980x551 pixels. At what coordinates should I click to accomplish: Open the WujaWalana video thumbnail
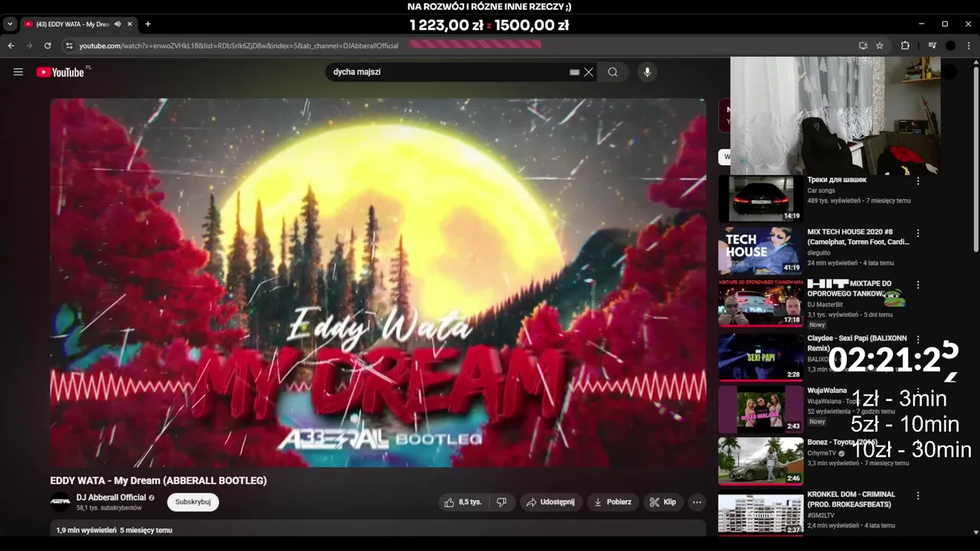click(761, 408)
